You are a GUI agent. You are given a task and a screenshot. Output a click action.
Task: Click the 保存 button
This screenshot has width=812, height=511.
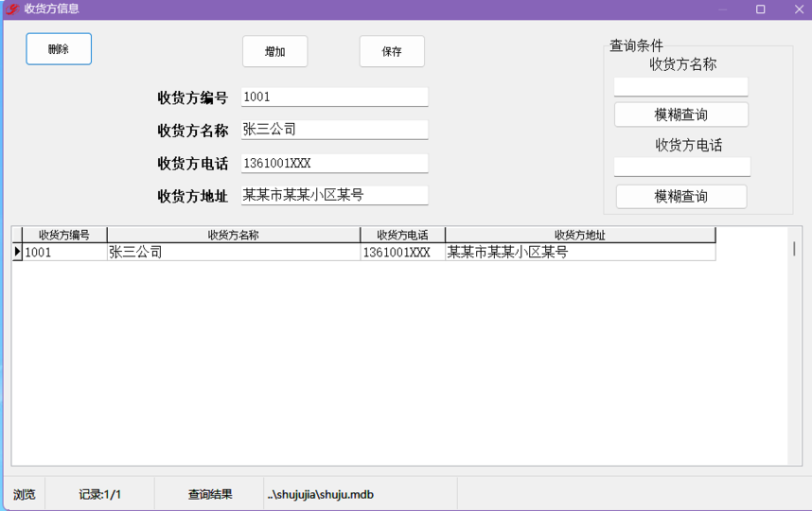[x=392, y=51]
